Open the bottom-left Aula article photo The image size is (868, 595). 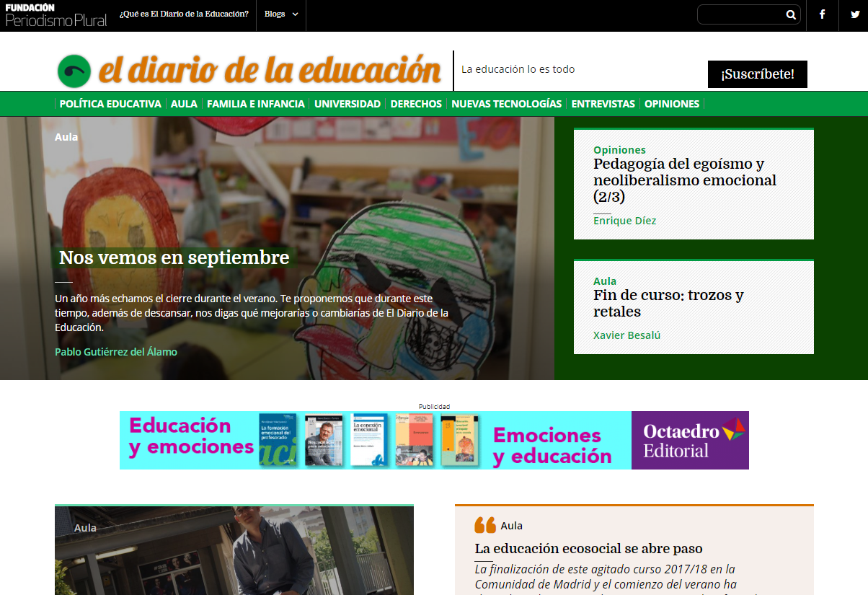(234, 550)
